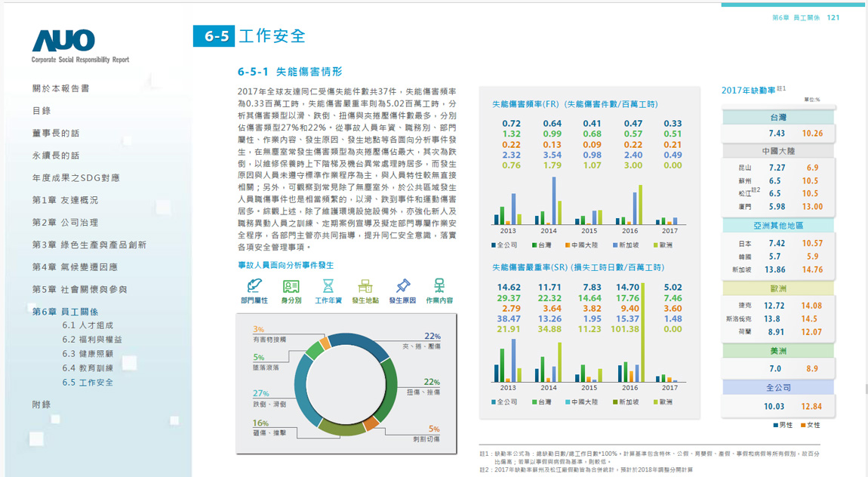
Task: Collapse the 第6章 員工關係 chapter
Action: (x=65, y=312)
